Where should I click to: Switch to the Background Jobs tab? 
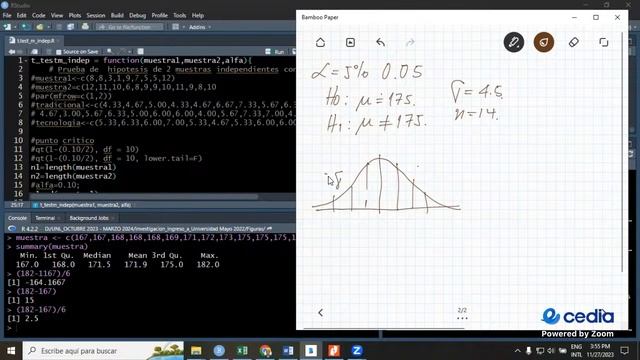point(89,218)
